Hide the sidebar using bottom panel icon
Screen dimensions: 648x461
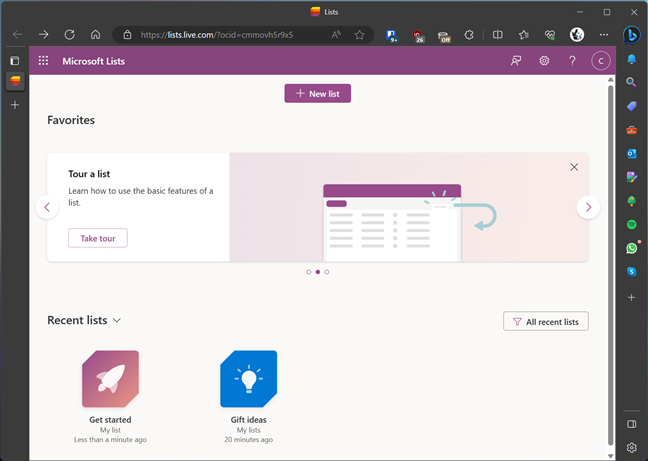[x=631, y=424]
